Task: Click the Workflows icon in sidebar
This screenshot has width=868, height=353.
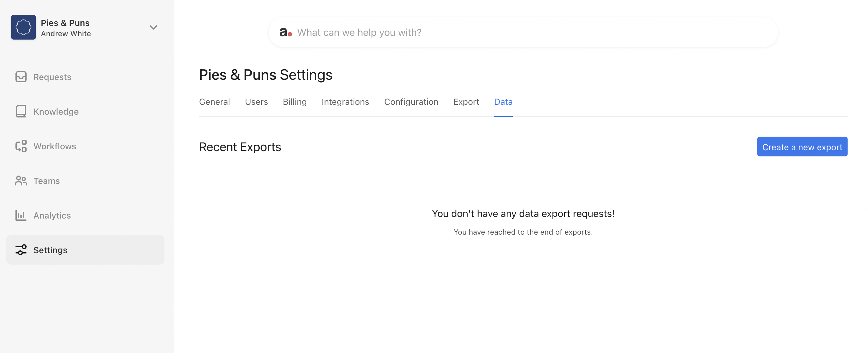Action: pyautogui.click(x=21, y=146)
